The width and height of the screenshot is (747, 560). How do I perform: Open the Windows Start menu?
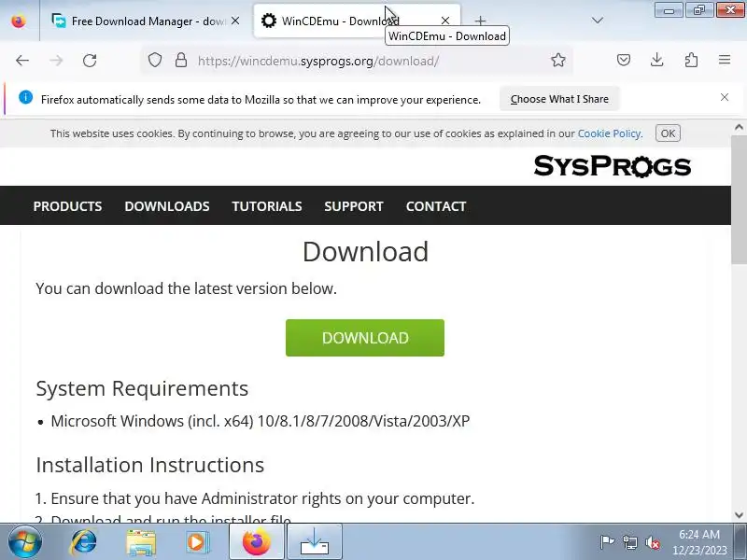tap(24, 541)
